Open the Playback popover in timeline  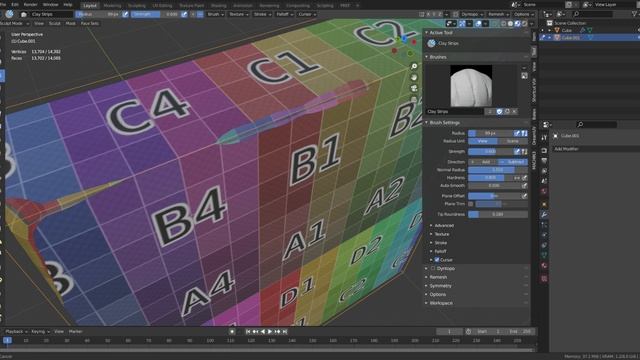pyautogui.click(x=16, y=332)
